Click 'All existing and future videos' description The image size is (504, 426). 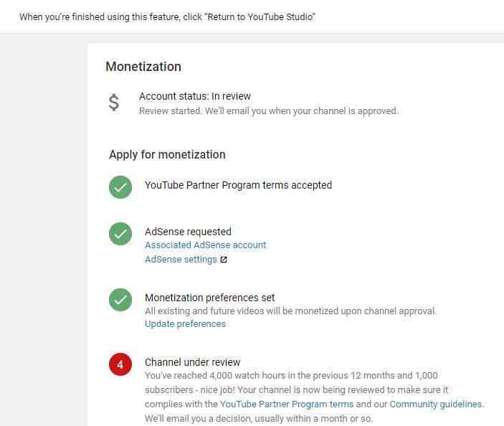(x=290, y=311)
